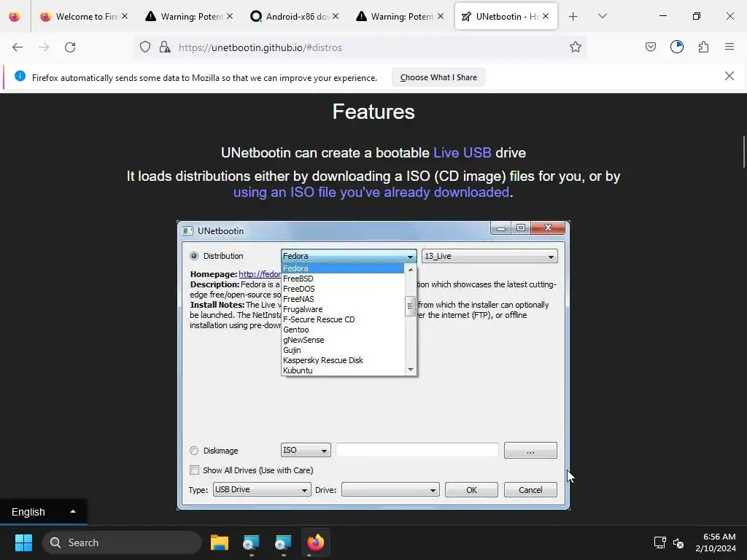Open the Windows Start menu
747x560 pixels.
[x=23, y=542]
